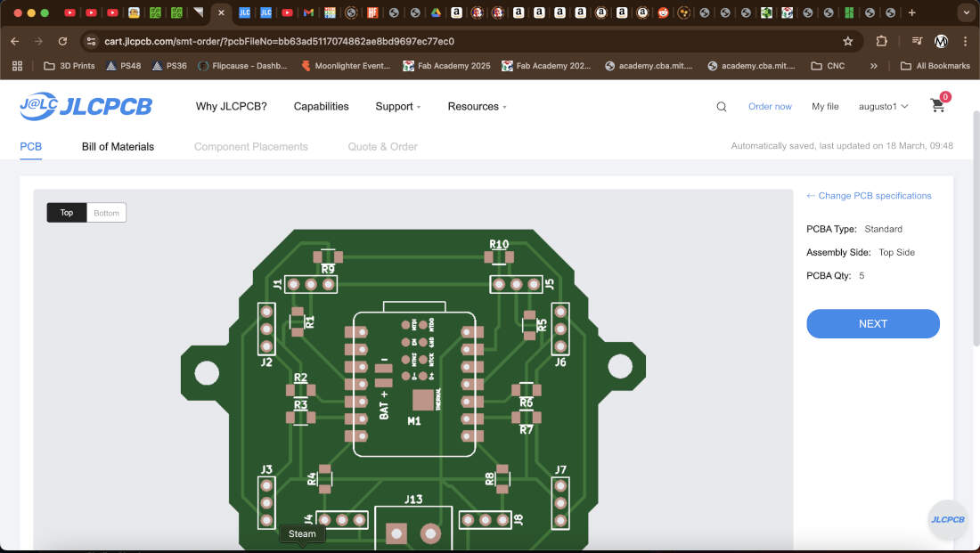Click the PCBA Qty value '5'
Screen dimensions: 980x553
(862, 275)
